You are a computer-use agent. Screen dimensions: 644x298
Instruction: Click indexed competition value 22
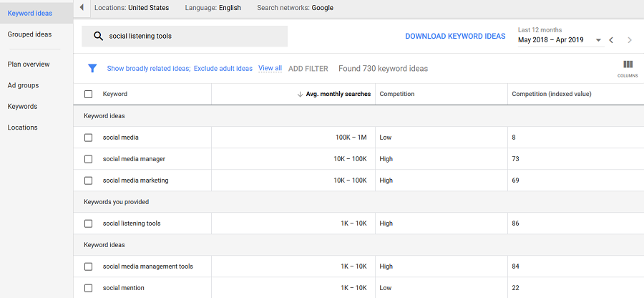(515, 288)
